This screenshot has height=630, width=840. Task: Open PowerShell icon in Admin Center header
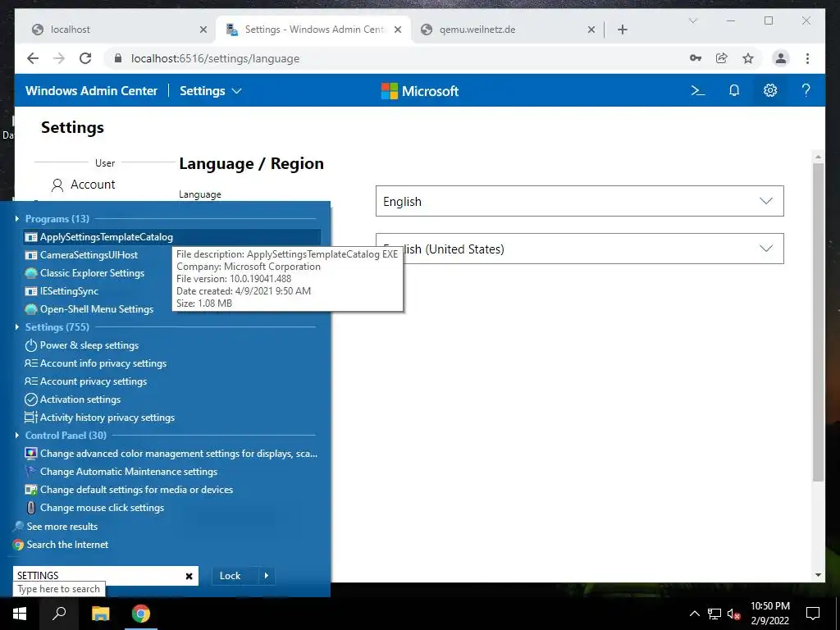[x=697, y=90]
